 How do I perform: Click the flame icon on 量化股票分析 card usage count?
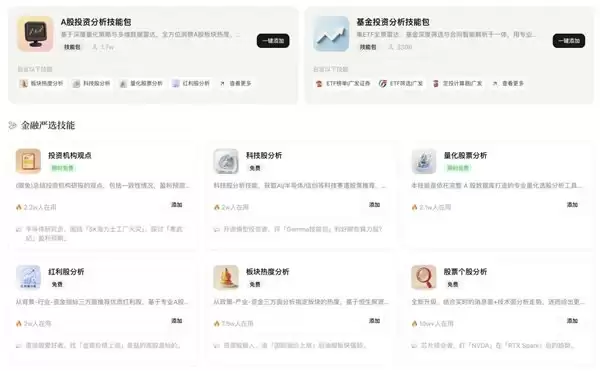[414, 207]
